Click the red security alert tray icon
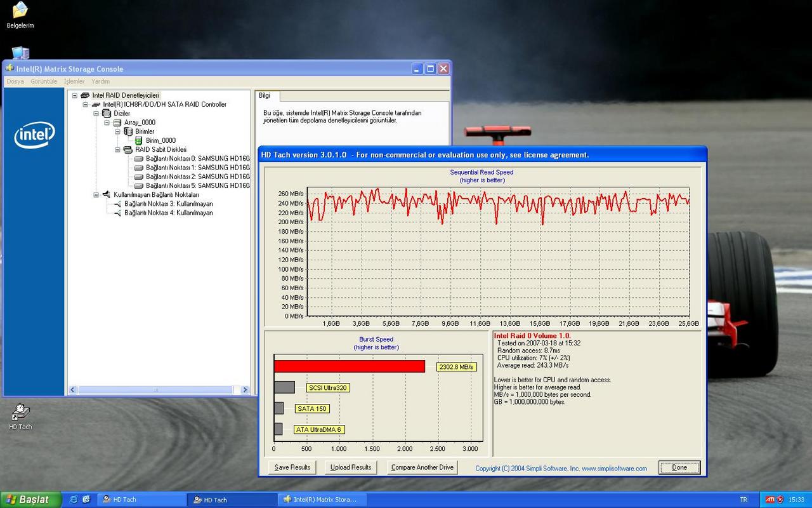This screenshot has width=812, height=508. pyautogui.click(x=780, y=500)
